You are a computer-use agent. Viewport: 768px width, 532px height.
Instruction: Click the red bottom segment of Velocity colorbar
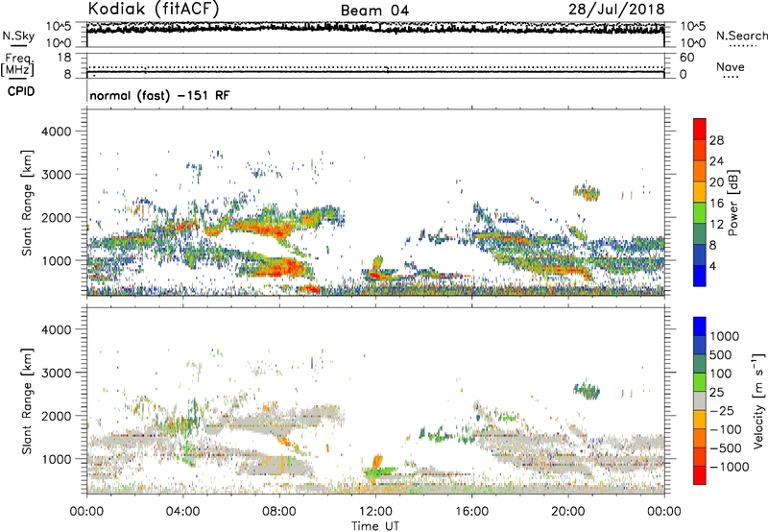(700, 475)
